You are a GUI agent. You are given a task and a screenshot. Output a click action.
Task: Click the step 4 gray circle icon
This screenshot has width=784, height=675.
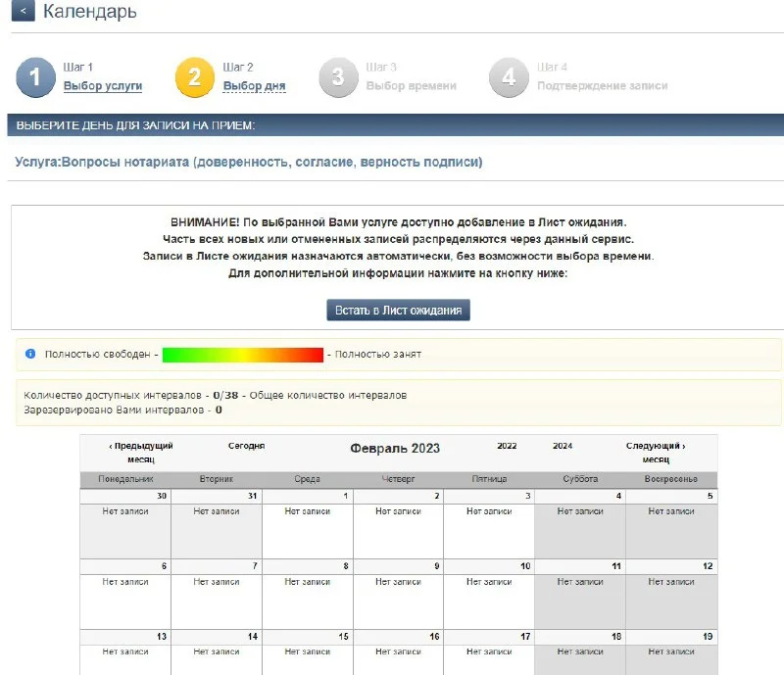coord(509,78)
